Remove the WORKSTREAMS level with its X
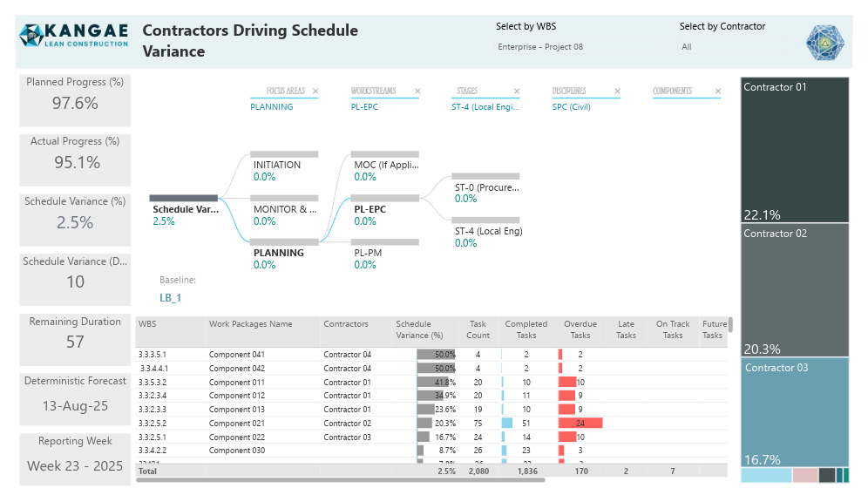868x502 pixels. 418,91
